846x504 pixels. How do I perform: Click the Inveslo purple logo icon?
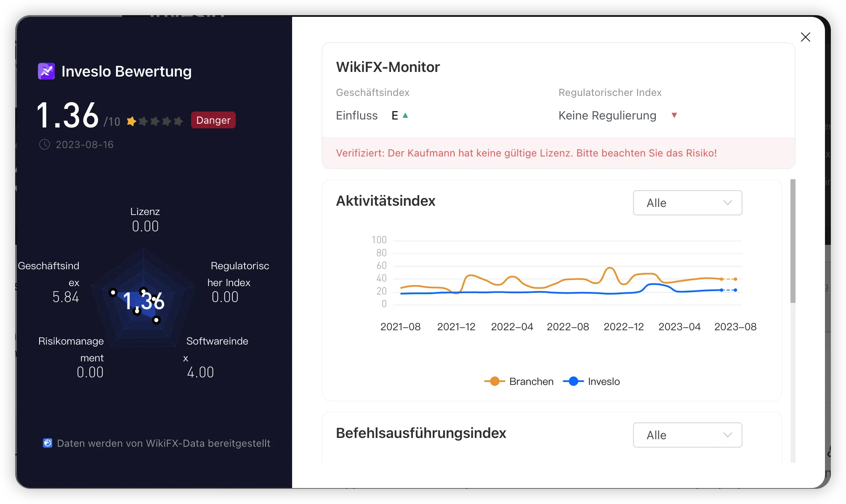[46, 71]
